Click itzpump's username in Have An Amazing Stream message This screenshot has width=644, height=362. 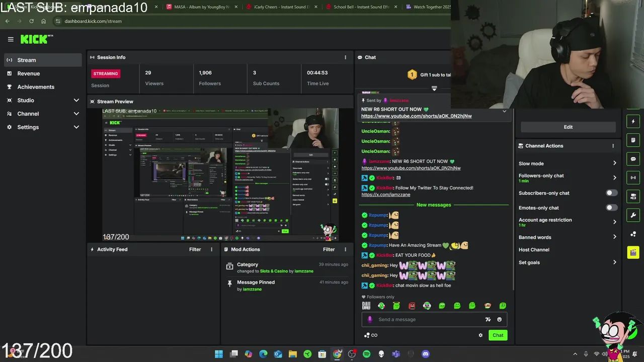[x=377, y=245]
